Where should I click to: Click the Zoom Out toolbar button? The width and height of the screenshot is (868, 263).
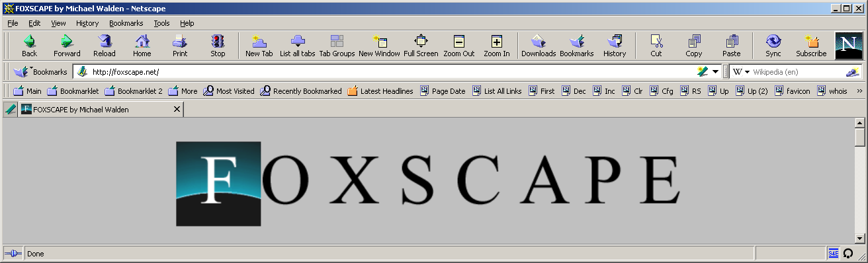pyautogui.click(x=459, y=46)
